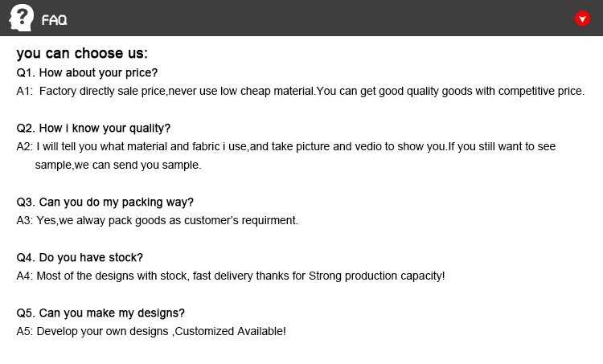
Task: Click answer A3 about packing goods
Action: (x=157, y=220)
